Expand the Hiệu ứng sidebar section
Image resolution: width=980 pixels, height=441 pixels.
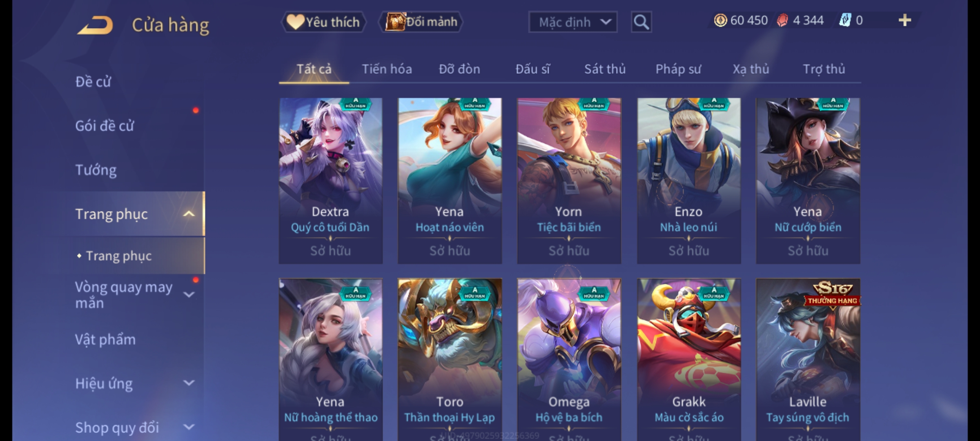(x=189, y=383)
